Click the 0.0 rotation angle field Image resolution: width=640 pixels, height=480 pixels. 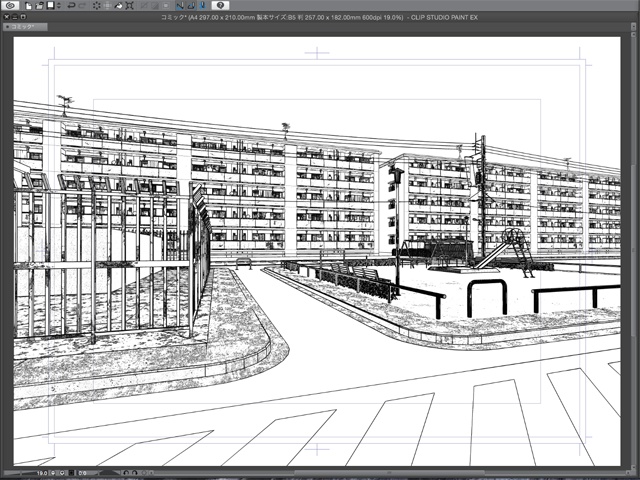(x=82, y=473)
